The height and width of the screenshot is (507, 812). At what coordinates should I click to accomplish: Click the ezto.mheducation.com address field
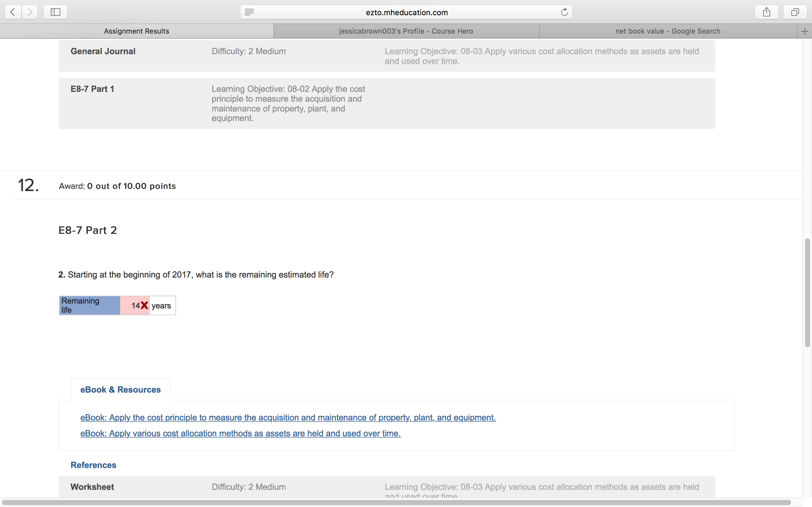(x=407, y=12)
